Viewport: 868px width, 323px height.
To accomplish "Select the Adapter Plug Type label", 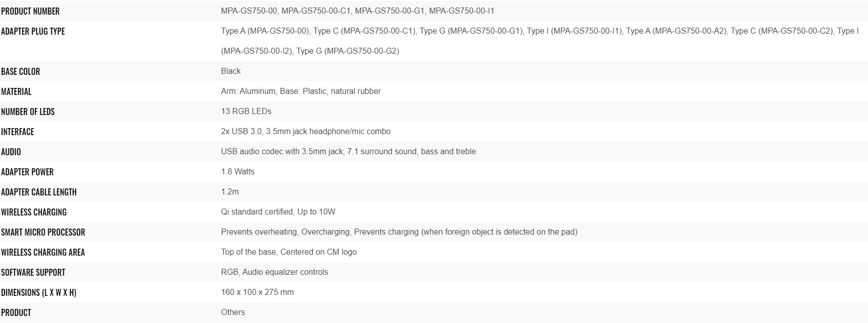I will coord(33,31).
